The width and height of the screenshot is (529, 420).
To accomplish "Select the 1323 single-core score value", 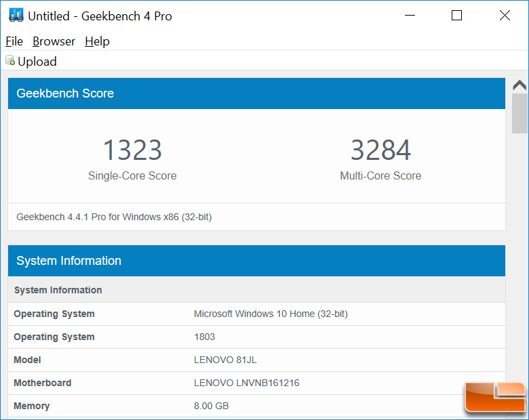I will click(x=132, y=150).
